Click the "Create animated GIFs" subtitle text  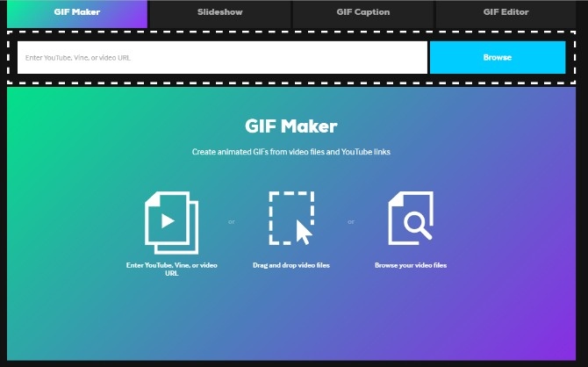[x=293, y=152]
